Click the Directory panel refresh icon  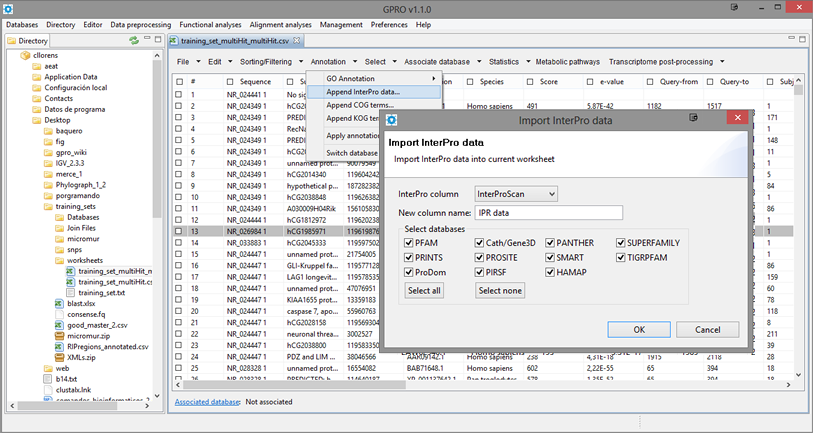[x=133, y=41]
